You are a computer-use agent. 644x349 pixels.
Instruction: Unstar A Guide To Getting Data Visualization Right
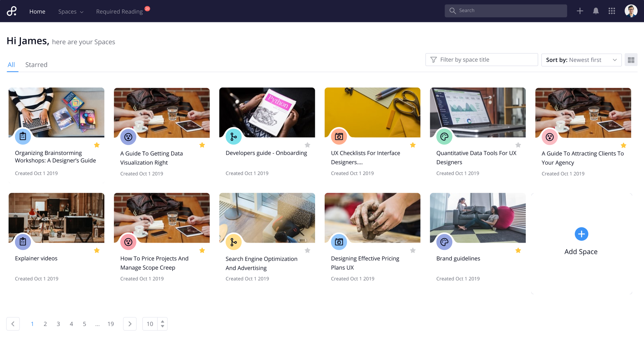pyautogui.click(x=202, y=145)
